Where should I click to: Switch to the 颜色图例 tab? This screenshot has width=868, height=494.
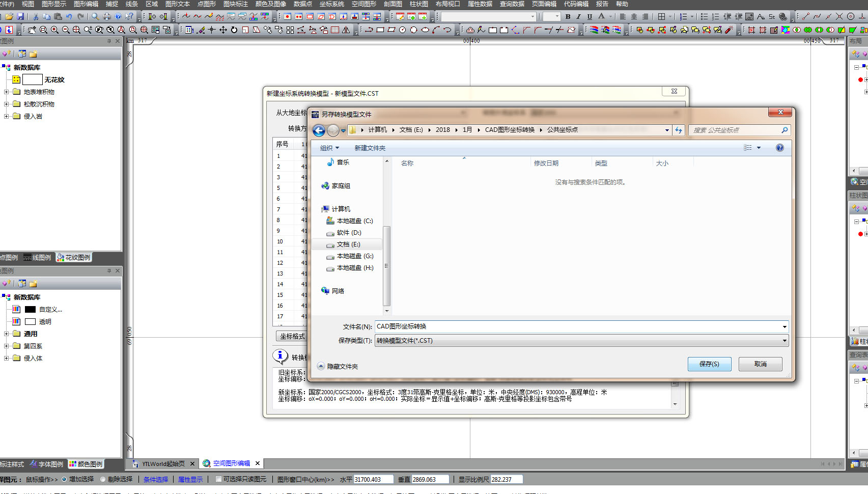click(x=86, y=464)
